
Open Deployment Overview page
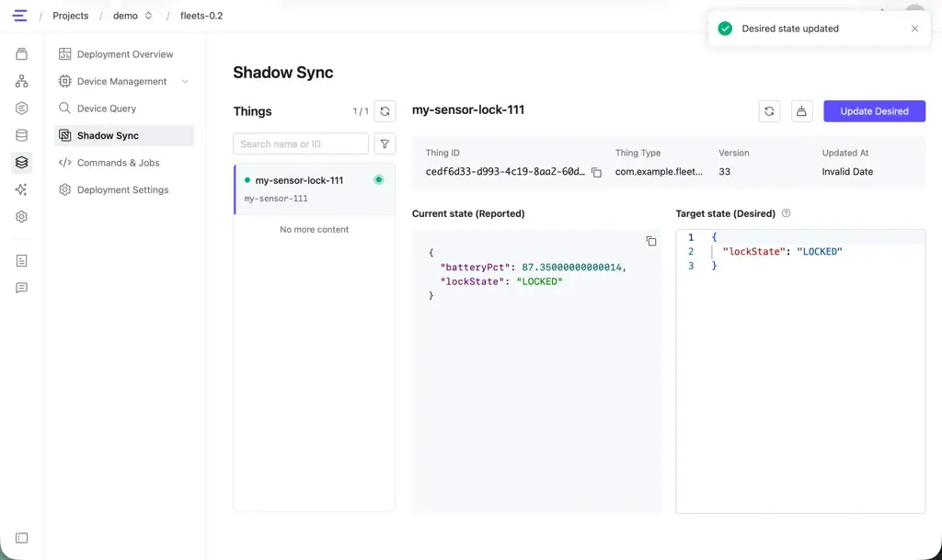123,54
